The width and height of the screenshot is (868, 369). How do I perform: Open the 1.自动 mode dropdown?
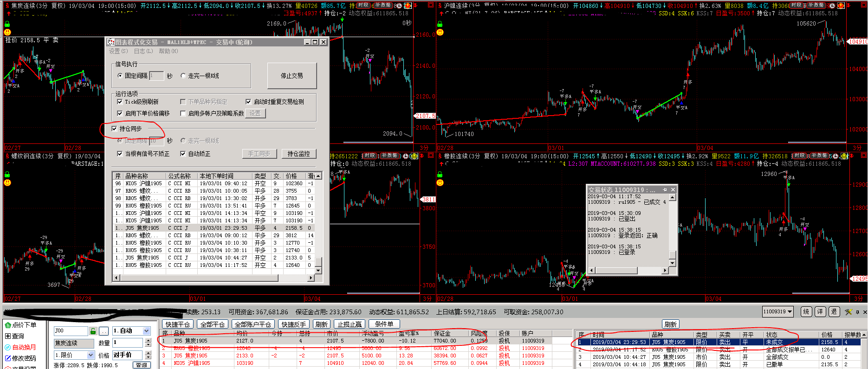(146, 331)
